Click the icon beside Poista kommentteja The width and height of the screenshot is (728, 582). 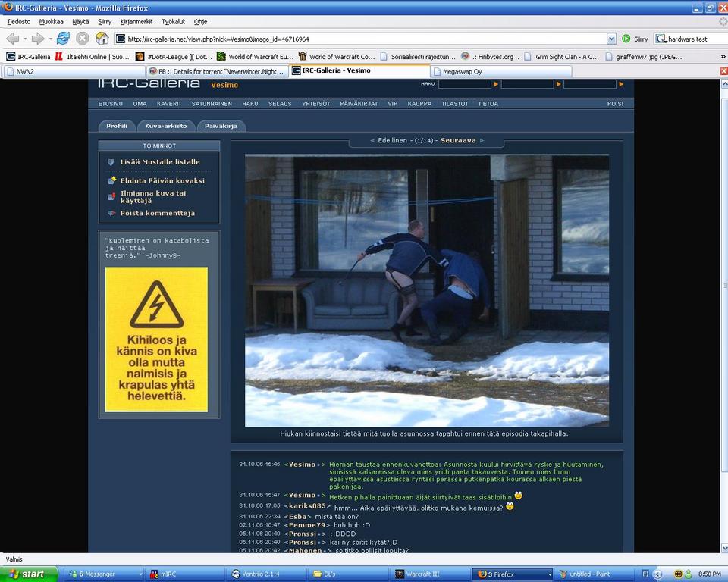[111, 213]
